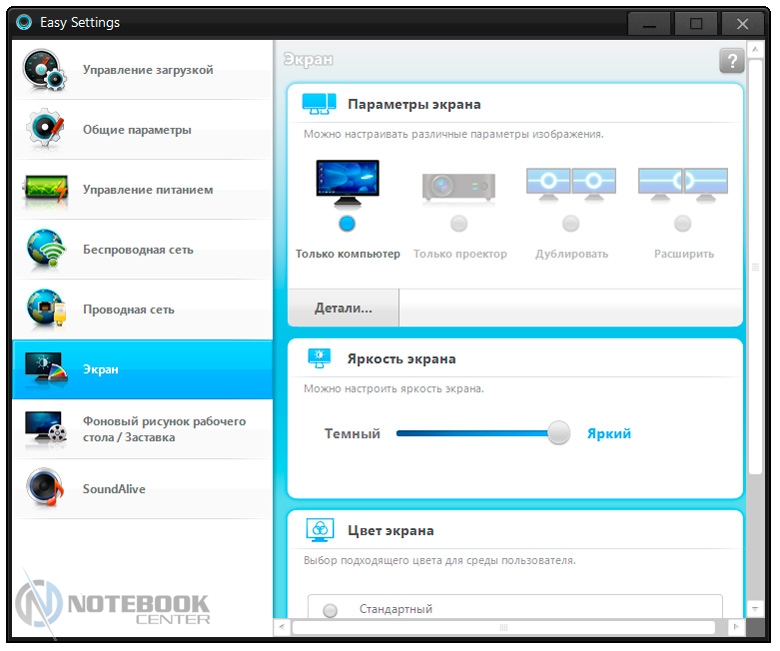
Task: Click the horizontal scrollbar right arrow
Action: click(x=737, y=628)
